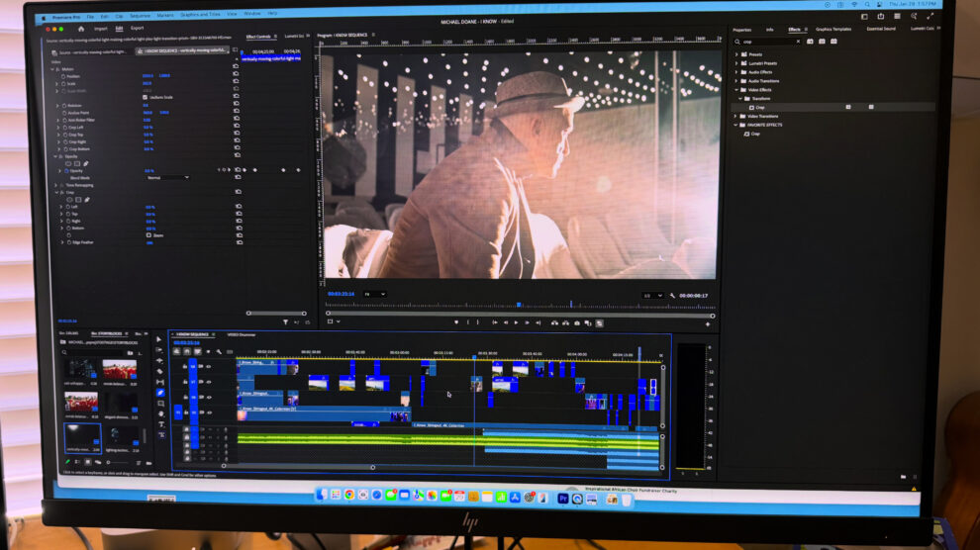The width and height of the screenshot is (980, 550).
Task: Clear the crop search field in Effects panel
Action: click(x=797, y=42)
